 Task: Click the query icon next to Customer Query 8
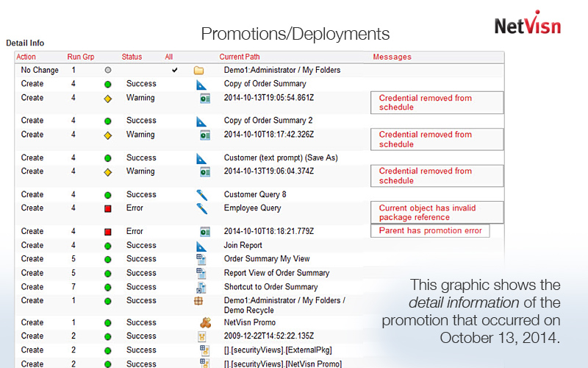202,195
